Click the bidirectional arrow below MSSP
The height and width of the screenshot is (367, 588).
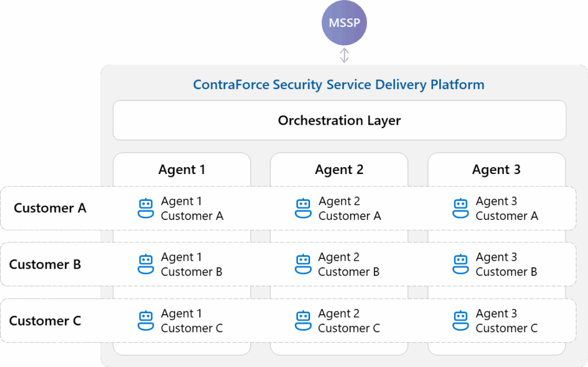click(x=344, y=55)
